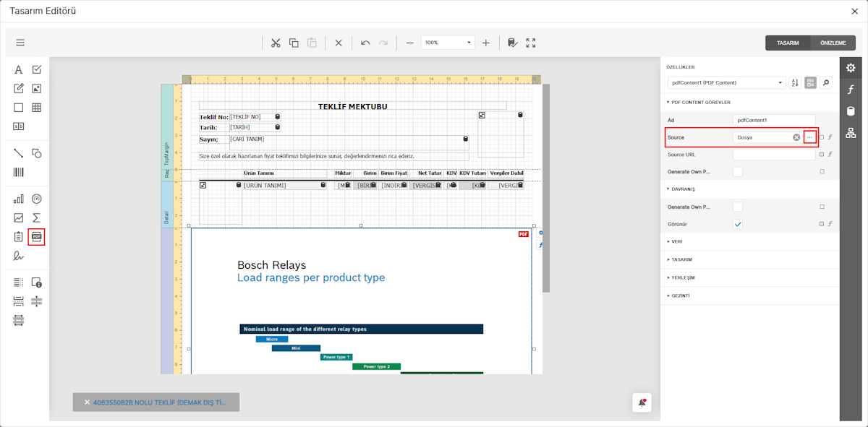Image resolution: width=868 pixels, height=427 pixels.
Task: Open the Field List database panel
Action: coord(851,111)
